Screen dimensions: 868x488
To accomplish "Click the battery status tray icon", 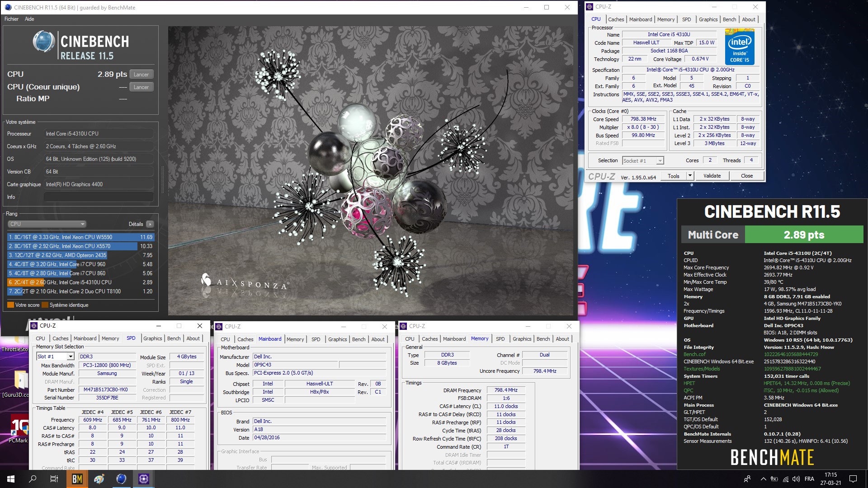I will coord(774,479).
